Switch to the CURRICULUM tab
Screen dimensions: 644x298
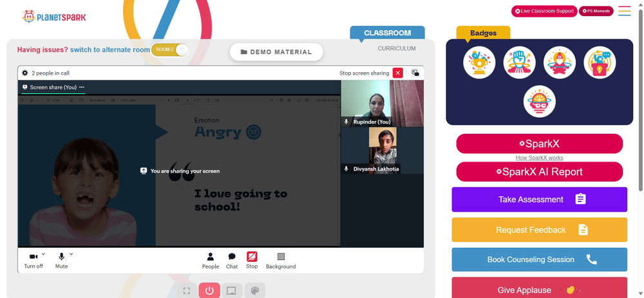pos(397,48)
